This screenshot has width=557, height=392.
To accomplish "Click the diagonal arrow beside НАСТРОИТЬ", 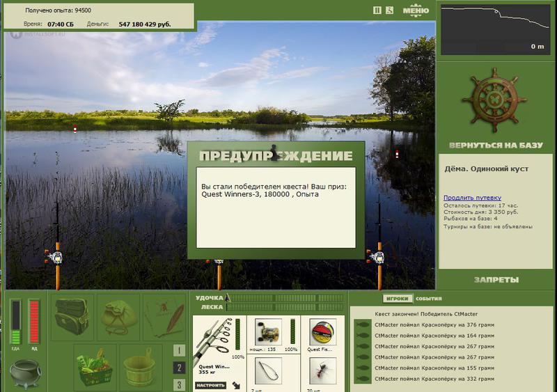I will click(x=236, y=385).
